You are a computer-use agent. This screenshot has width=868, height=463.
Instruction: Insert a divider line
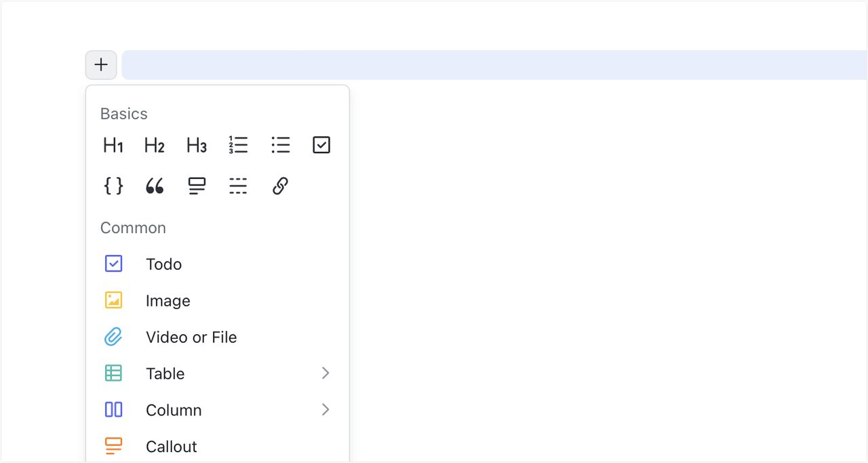click(238, 186)
